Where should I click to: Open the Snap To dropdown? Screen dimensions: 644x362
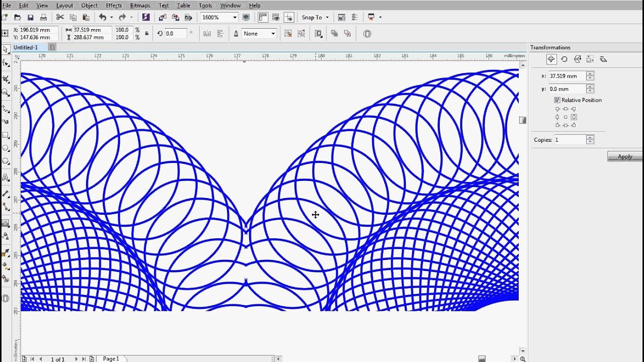tap(315, 17)
